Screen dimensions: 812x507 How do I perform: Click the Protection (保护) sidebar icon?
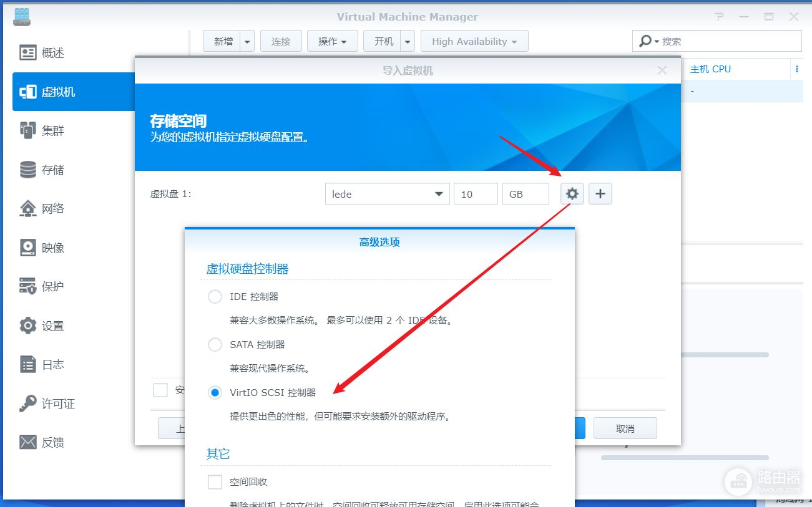pos(28,286)
